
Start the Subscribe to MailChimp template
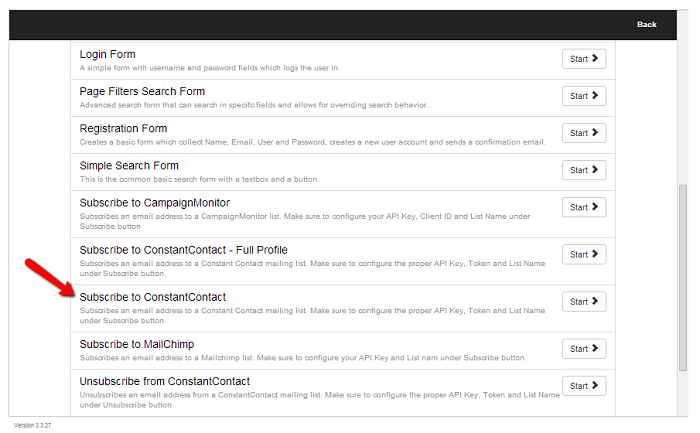point(584,349)
